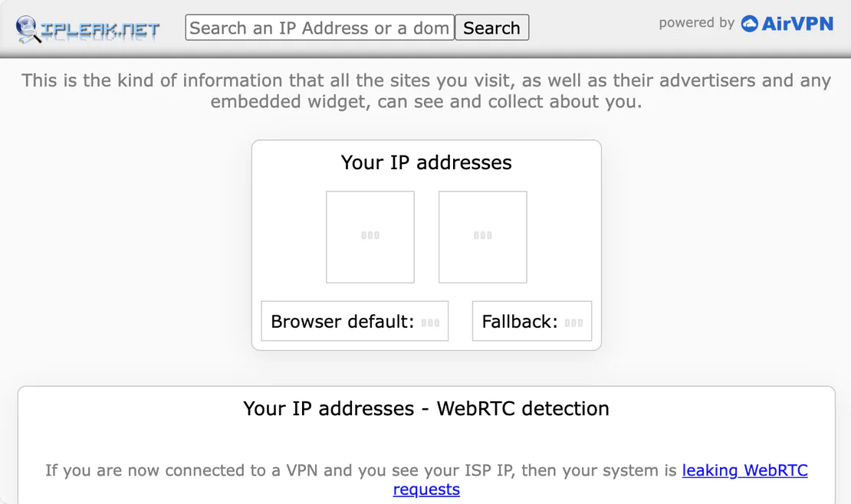Click the Fallback label

[519, 322]
